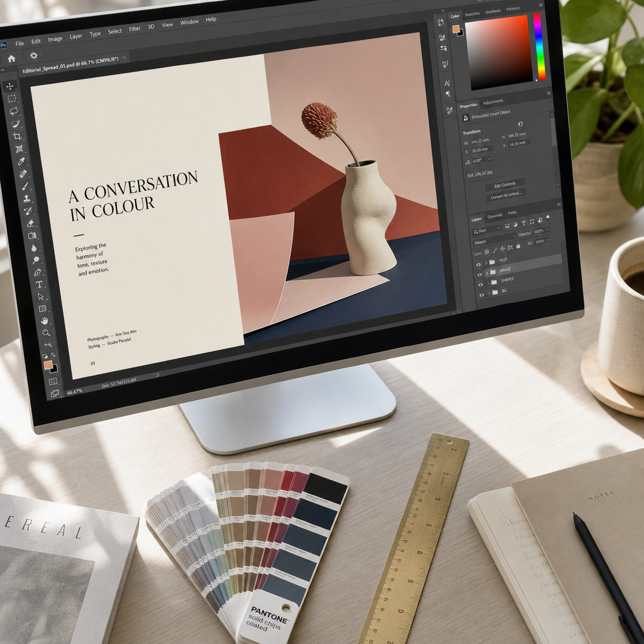Open the Window menu
644x644 pixels.
click(189, 22)
